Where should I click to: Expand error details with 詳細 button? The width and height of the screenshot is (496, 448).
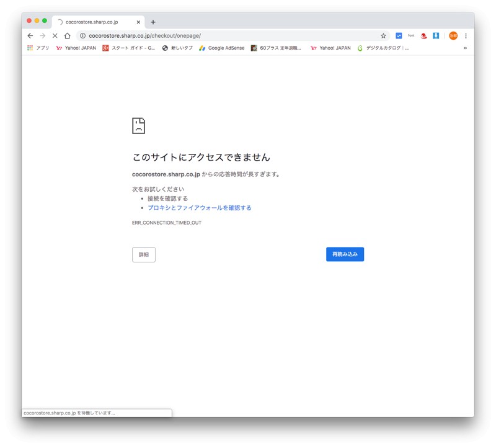144,254
